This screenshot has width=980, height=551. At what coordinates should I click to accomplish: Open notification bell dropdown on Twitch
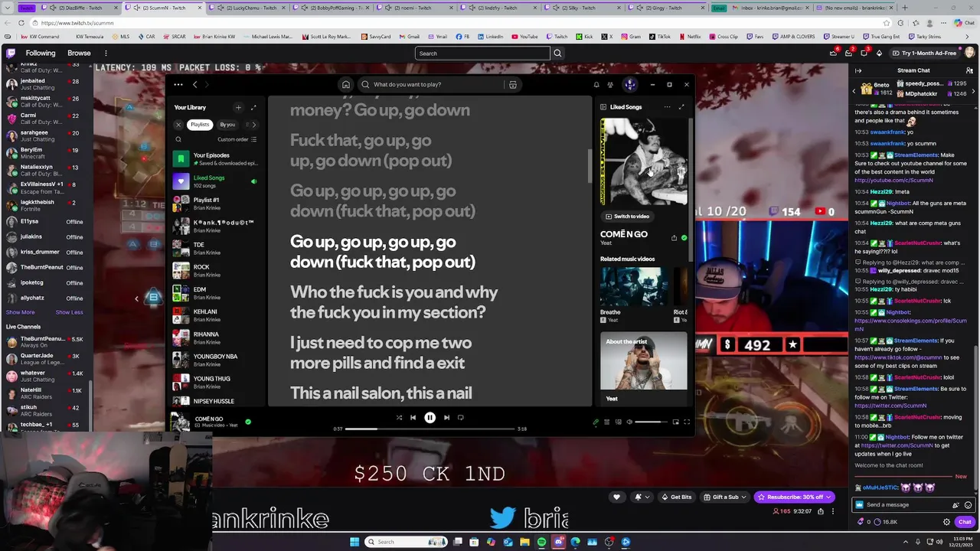click(x=641, y=497)
